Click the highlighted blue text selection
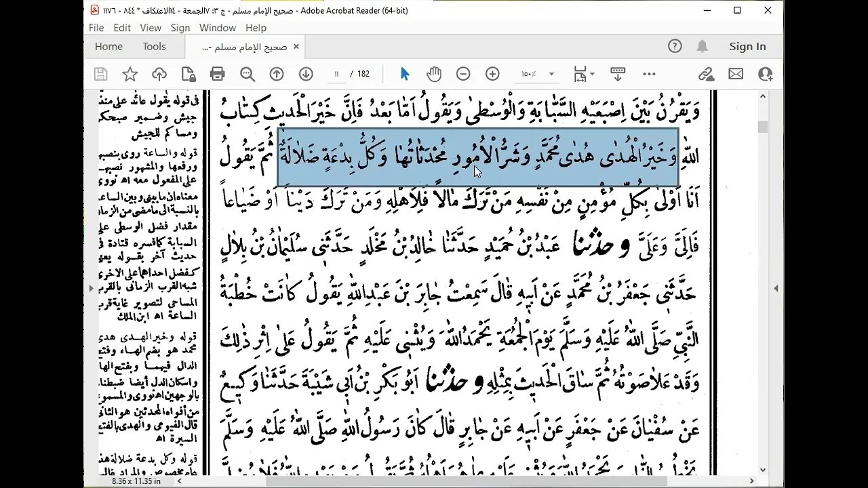This screenshot has width=868, height=488. click(477, 157)
